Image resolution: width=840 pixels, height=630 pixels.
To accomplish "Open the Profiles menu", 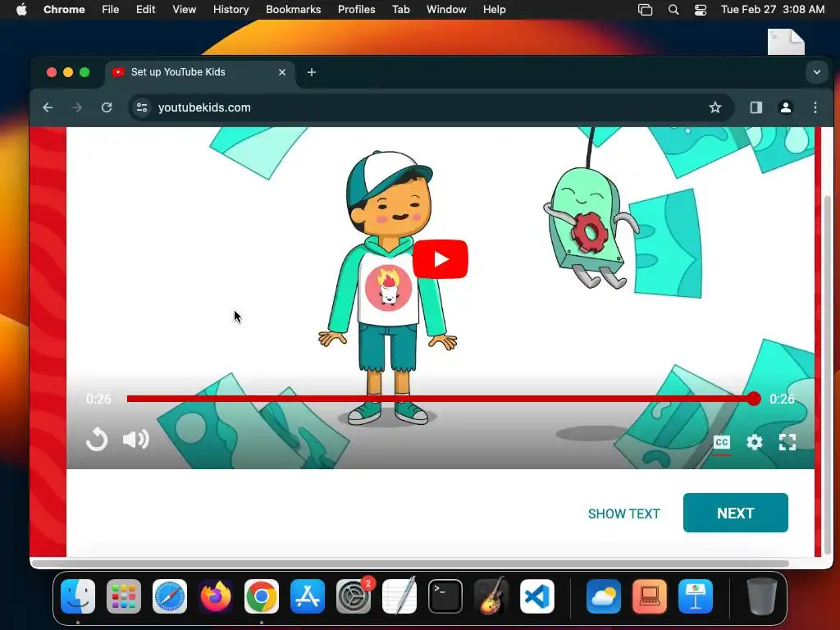I will pyautogui.click(x=356, y=10).
